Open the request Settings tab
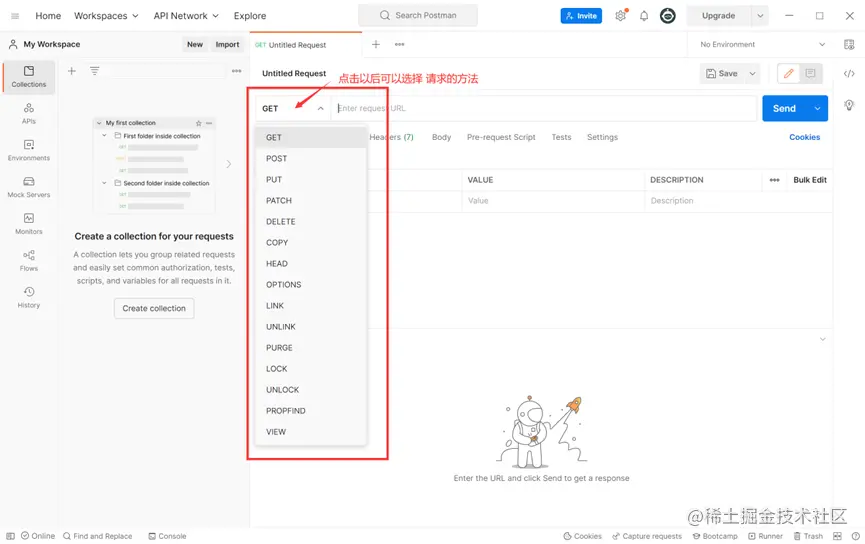 click(x=602, y=137)
